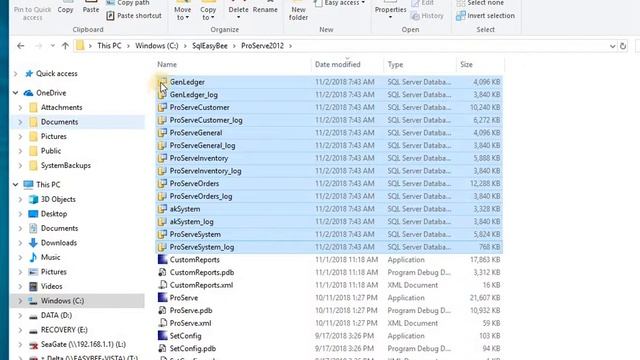Select the ProServeGeneral file name

pos(196,133)
